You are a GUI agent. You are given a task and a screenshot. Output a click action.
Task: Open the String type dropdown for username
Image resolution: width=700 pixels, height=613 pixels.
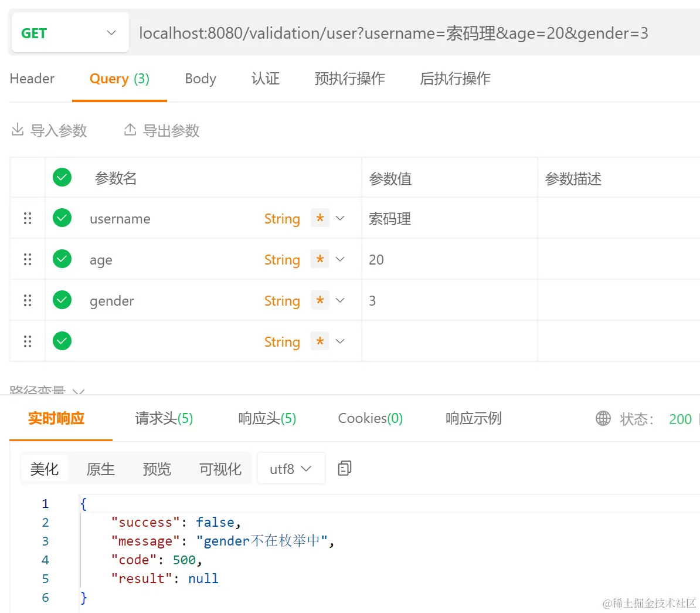282,219
